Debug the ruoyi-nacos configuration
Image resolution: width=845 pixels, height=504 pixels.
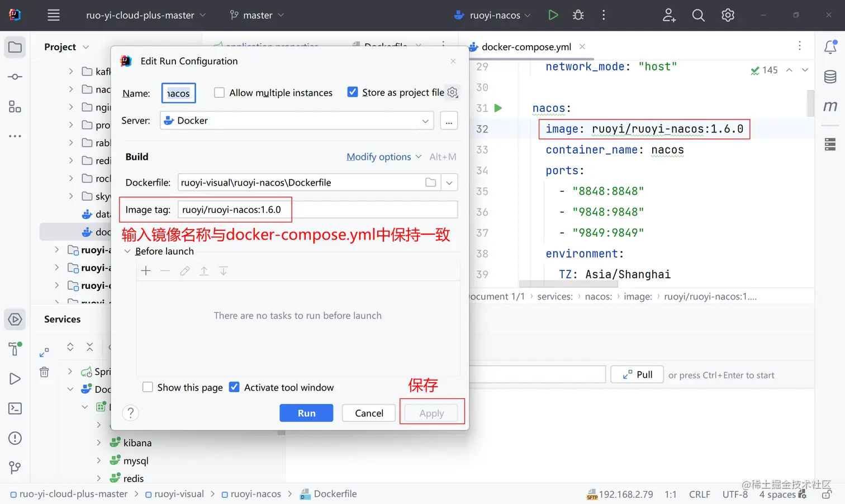click(x=578, y=15)
